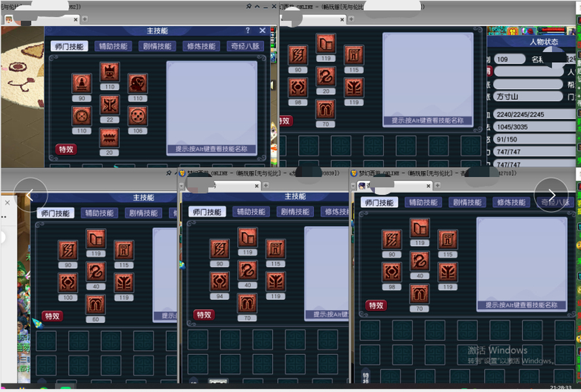Viewport: 581px width, 392px height.
Task: Switch to 奇经八脉 tab in top-left window
Action: [x=245, y=46]
